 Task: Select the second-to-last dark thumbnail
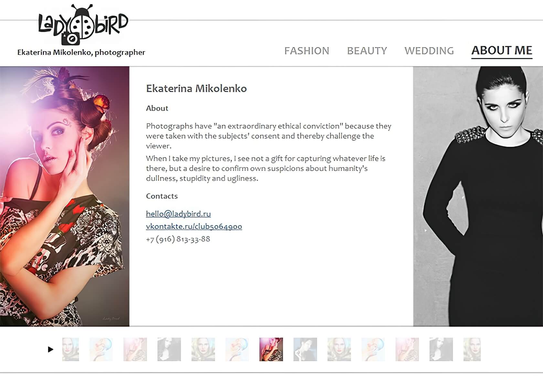[x=441, y=349]
